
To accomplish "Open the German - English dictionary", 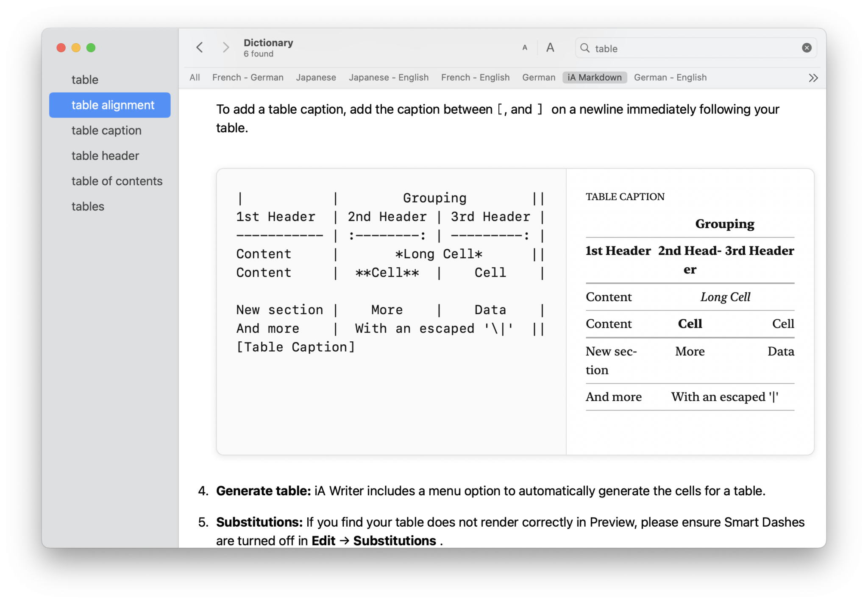I will 670,78.
